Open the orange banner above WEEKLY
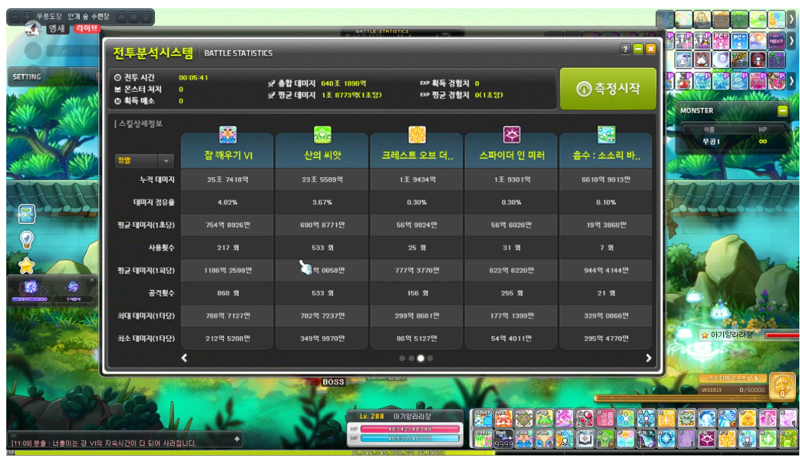This screenshot has width=800, height=466. click(x=733, y=378)
